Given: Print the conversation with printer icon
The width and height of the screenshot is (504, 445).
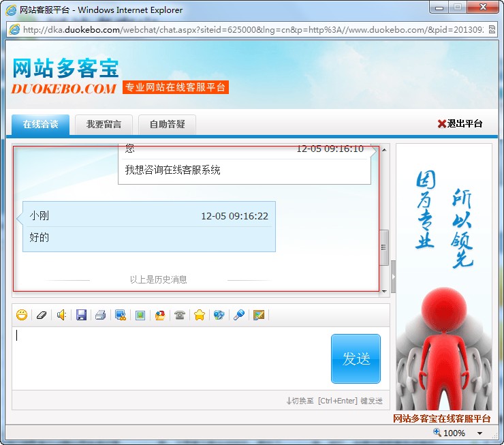Looking at the screenshot, I should (x=101, y=315).
